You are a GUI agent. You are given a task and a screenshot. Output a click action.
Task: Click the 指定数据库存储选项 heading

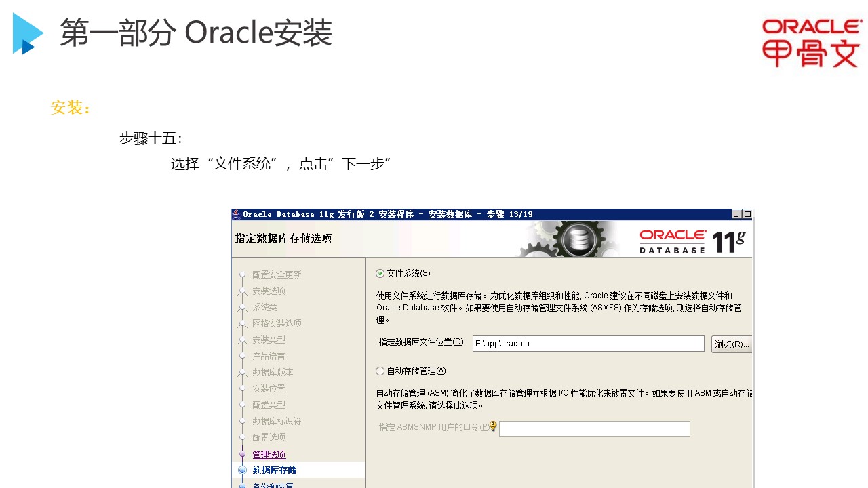pyautogui.click(x=283, y=239)
